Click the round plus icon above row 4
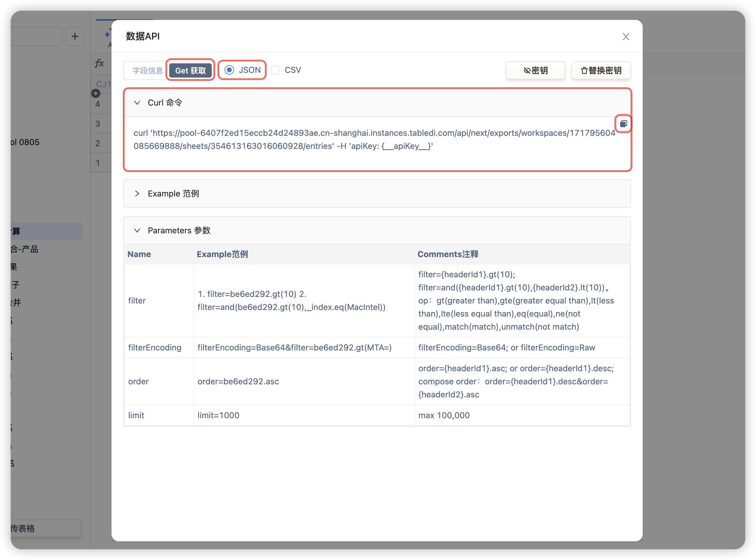The height and width of the screenshot is (560, 756). click(96, 93)
